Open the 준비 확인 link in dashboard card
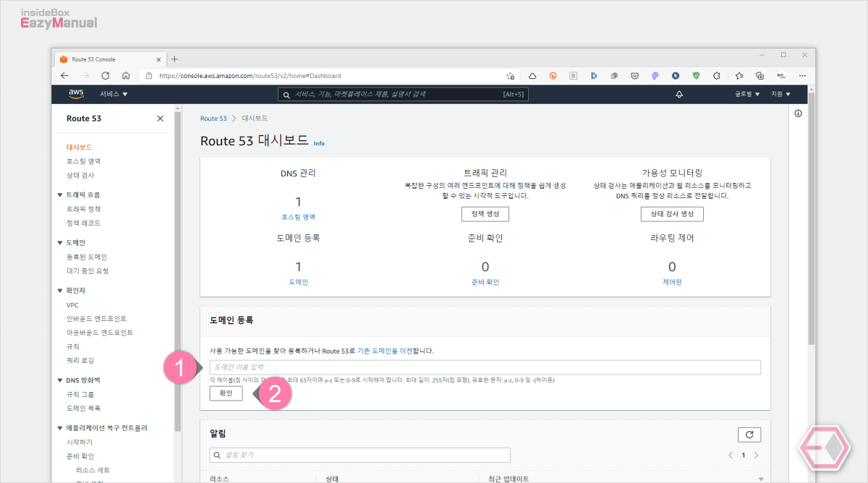The height and width of the screenshot is (483, 868). (485, 282)
